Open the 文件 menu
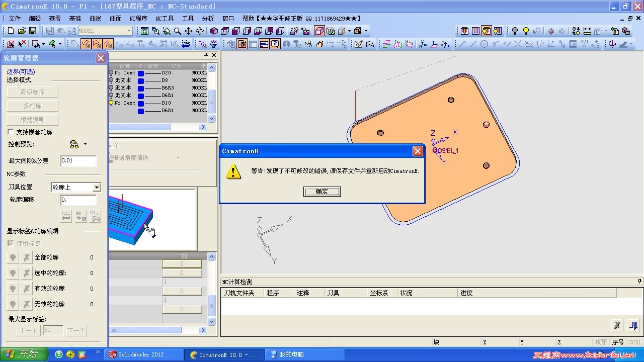644x362 pixels. [15, 19]
